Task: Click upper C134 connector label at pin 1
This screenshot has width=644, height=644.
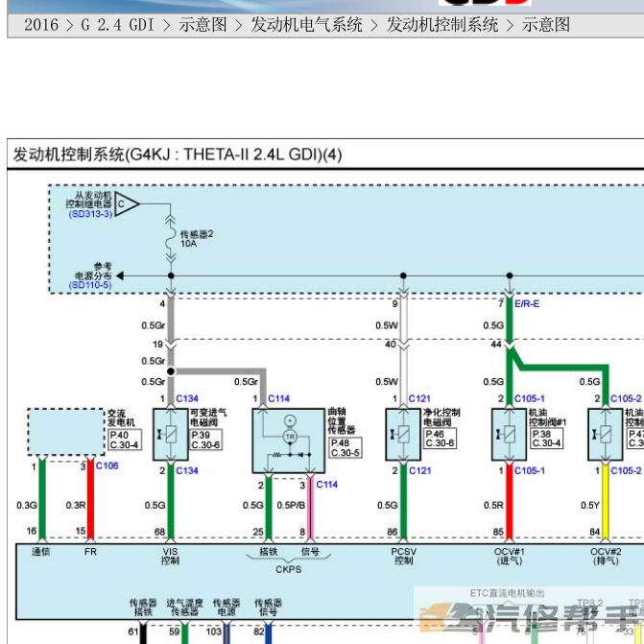Action: pyautogui.click(x=187, y=398)
